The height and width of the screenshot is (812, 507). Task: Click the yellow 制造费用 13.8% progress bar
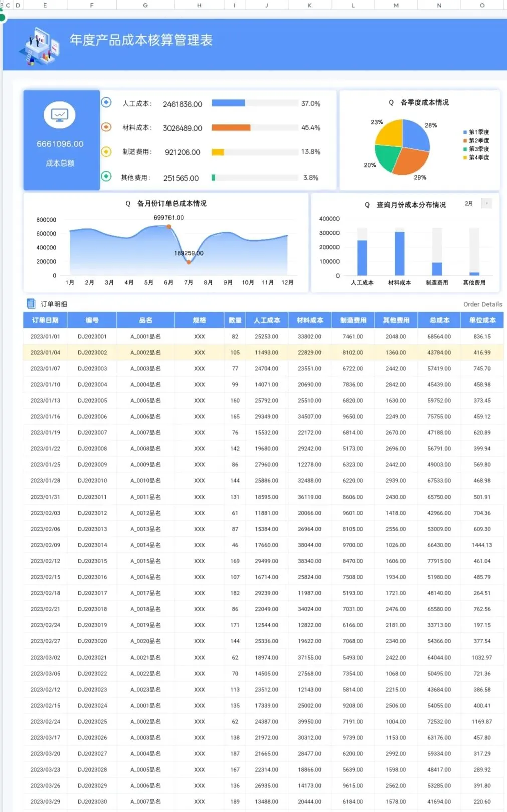pos(218,152)
